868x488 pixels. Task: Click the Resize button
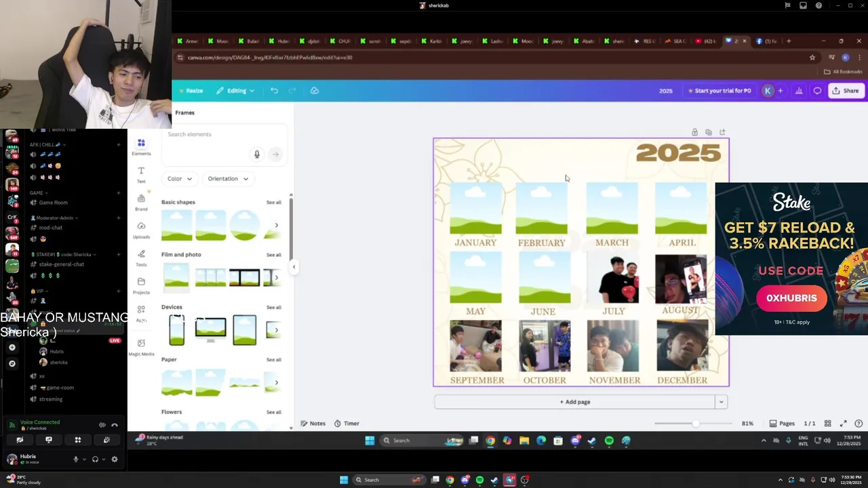(191, 91)
